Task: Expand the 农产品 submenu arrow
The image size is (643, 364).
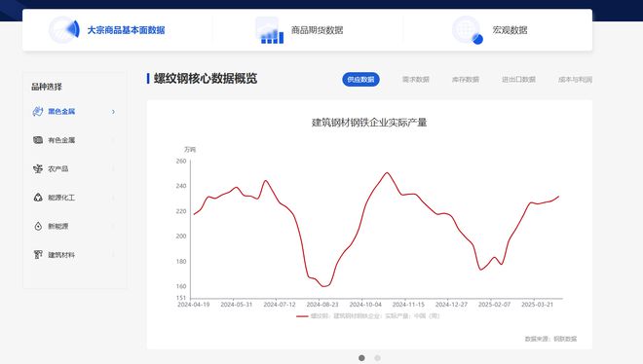Action: [x=114, y=169]
